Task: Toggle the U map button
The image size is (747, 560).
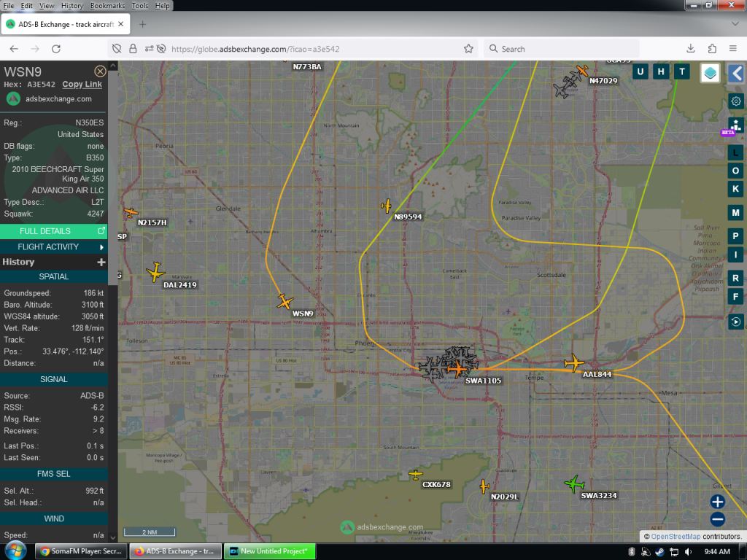Action: click(640, 72)
